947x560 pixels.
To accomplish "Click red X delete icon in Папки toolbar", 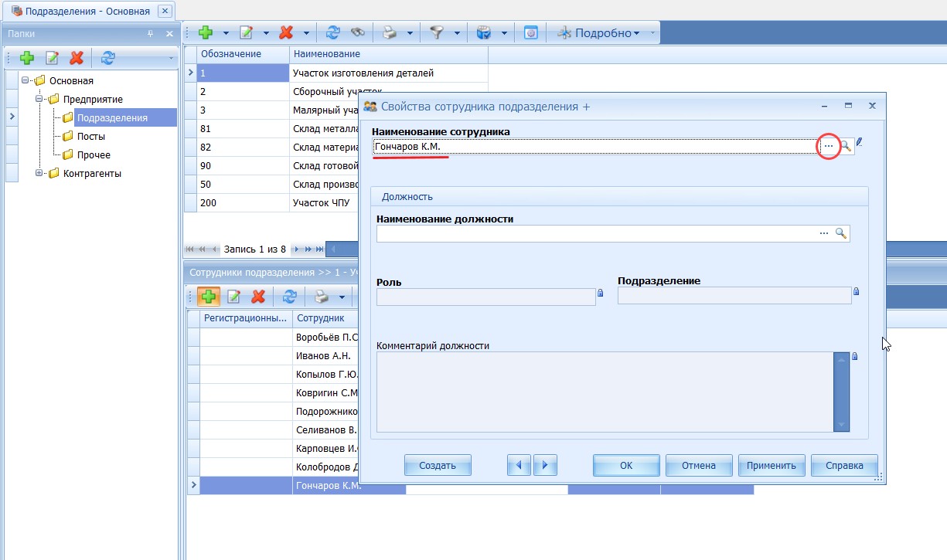I will pos(77,58).
